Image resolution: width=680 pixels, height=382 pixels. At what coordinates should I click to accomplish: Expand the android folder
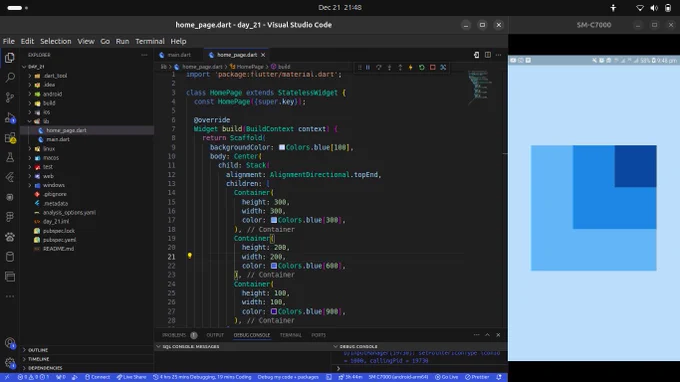52,94
